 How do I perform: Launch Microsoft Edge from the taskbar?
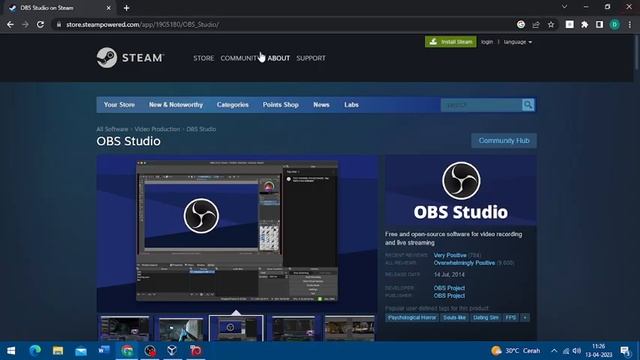pos(35,351)
